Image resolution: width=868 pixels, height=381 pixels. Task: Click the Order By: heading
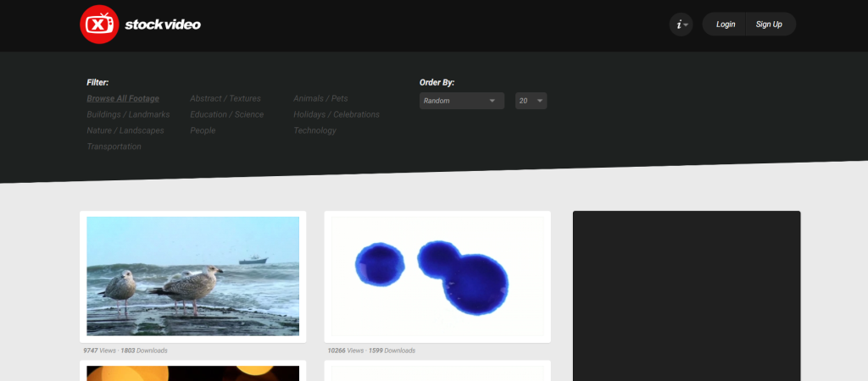click(437, 82)
